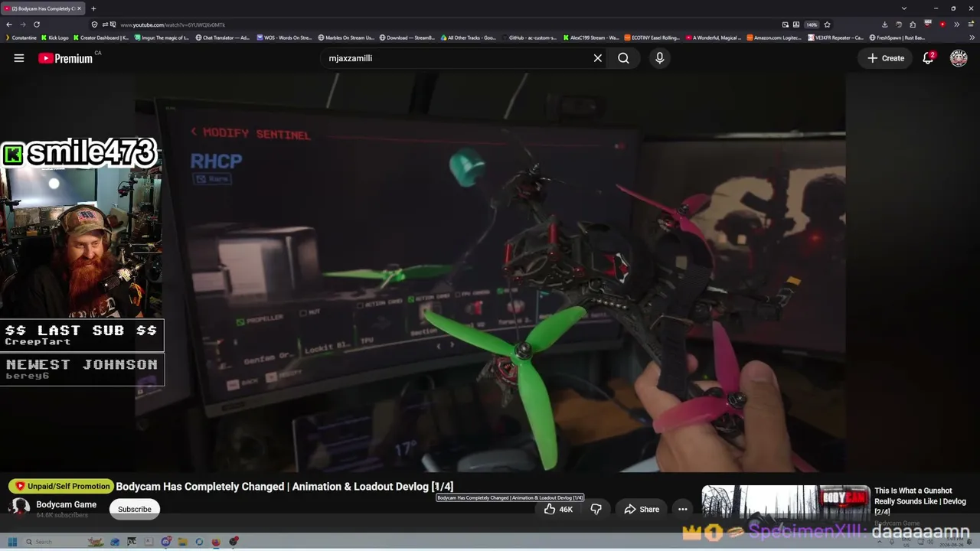Click the video player to pause
The width and height of the screenshot is (980, 551).
click(x=490, y=274)
